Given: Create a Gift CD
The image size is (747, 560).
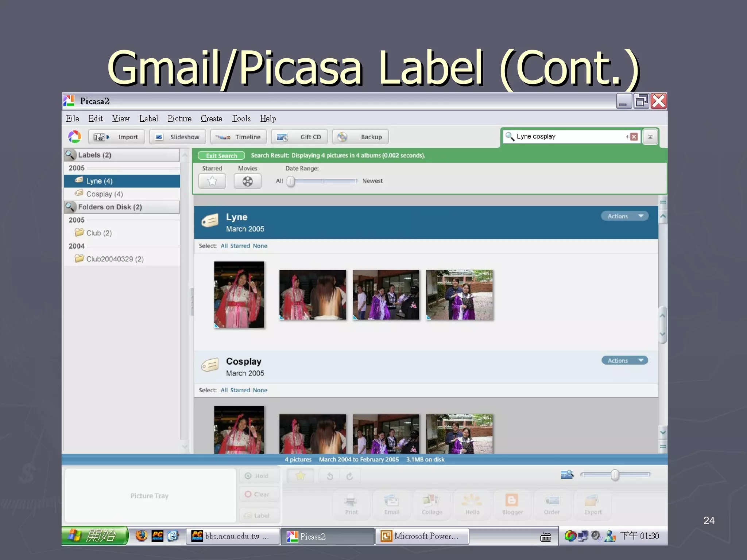Looking at the screenshot, I should coord(299,137).
